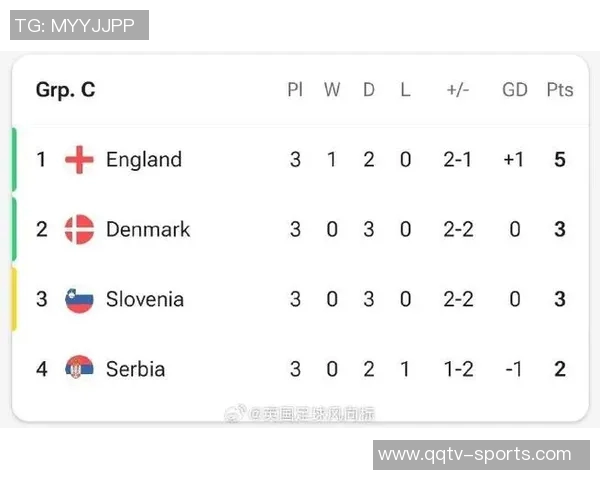Click the Denmark flag icon
This screenshot has height=480, width=600.
[x=79, y=229]
